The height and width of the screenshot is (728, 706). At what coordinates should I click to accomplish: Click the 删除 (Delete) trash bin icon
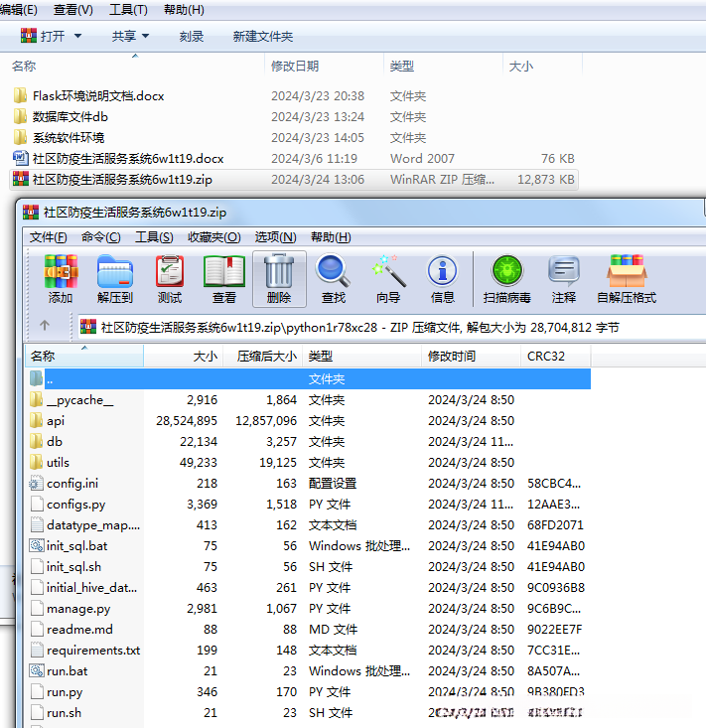pos(279,271)
